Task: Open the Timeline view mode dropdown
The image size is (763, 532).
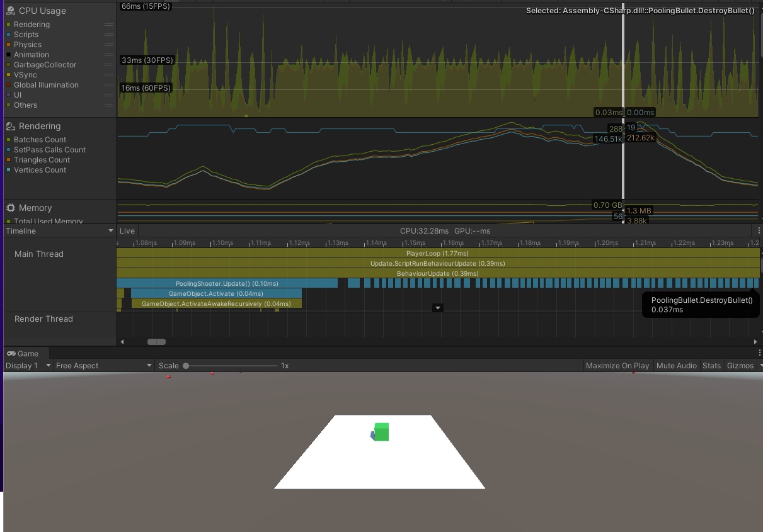Action: point(59,231)
